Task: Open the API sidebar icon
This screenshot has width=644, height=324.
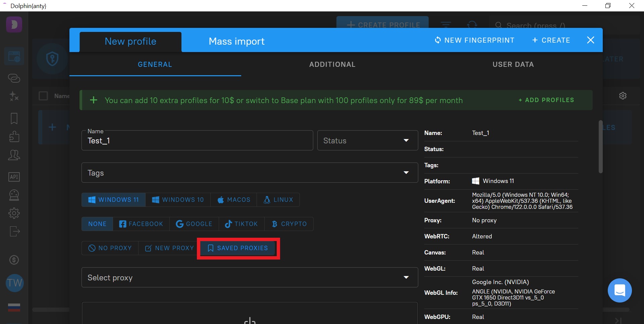Action: point(14,177)
